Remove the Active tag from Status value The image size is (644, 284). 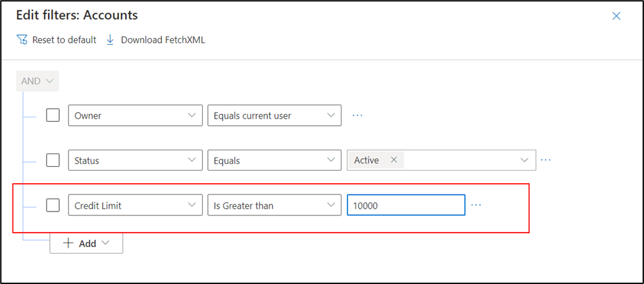coord(393,159)
